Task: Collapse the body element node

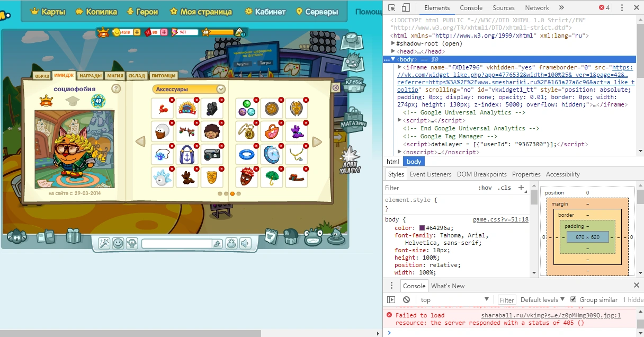Action: pos(393,59)
